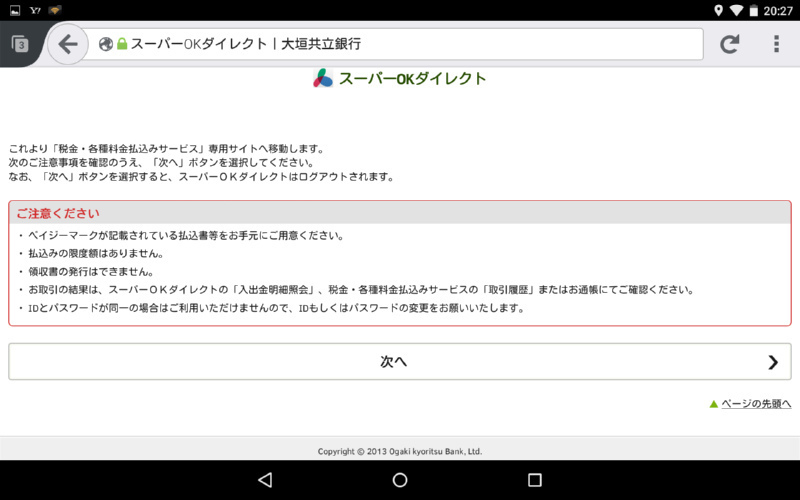Tap the 次へ button
This screenshot has width=800, height=500.
tap(400, 361)
